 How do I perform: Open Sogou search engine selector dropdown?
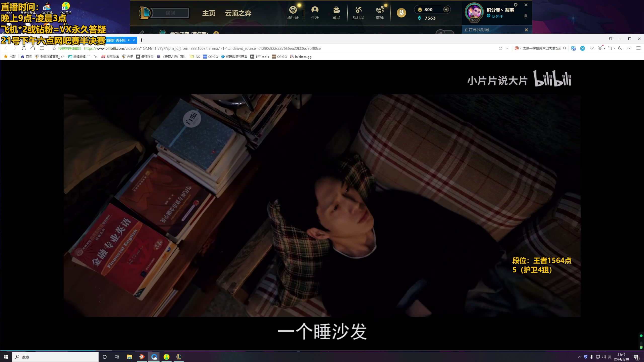point(517,48)
